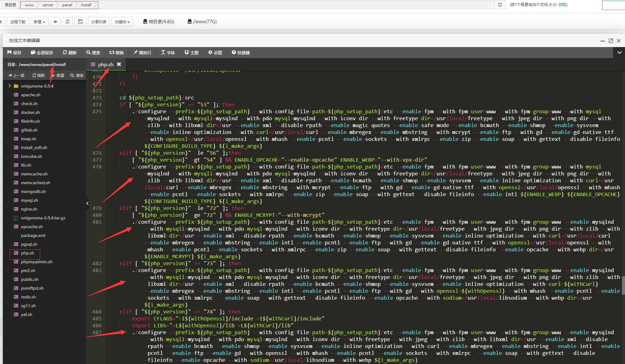Click 全部保存 to save all files

42,52
